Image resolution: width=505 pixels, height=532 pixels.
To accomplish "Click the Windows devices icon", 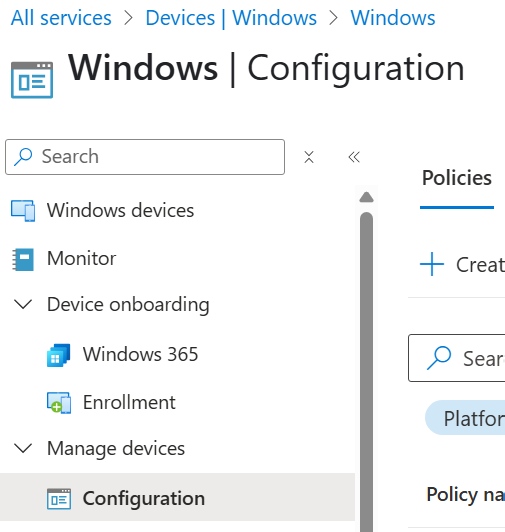I will 23,211.
